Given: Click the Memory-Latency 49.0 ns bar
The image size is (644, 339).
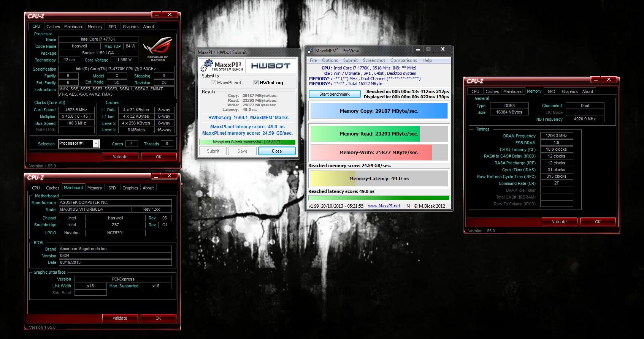Looking at the screenshot, I should point(379,178).
